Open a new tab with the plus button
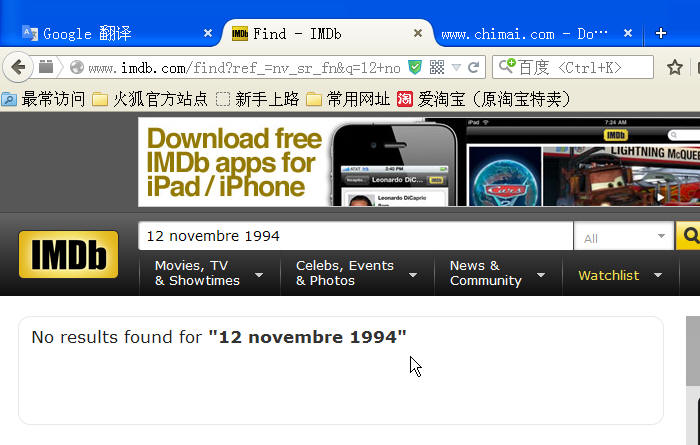 pyautogui.click(x=661, y=33)
